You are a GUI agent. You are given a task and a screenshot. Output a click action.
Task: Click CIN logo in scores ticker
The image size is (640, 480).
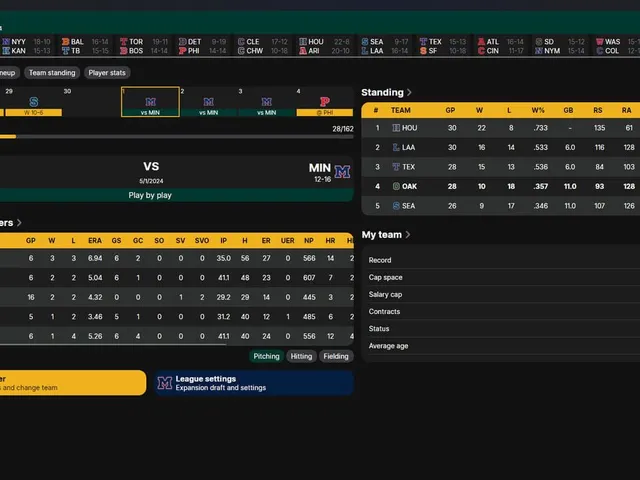481,51
